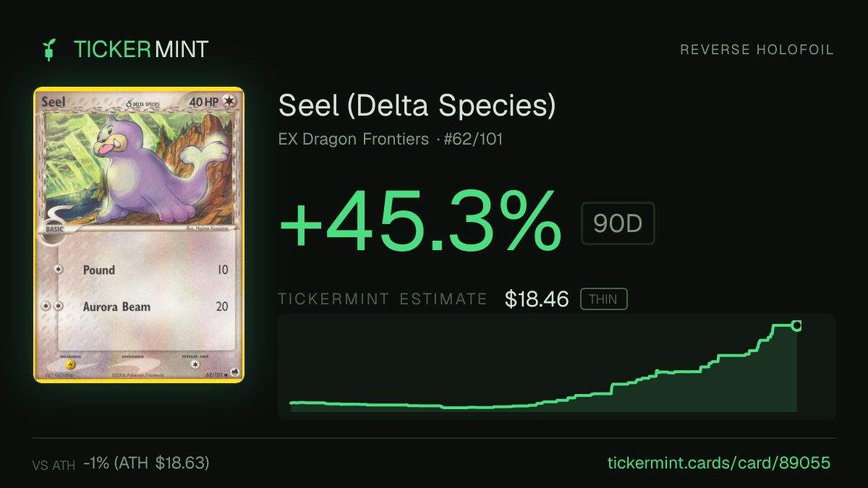Click the +45.3% change figure
The width and height of the screenshot is (868, 488).
[x=420, y=221]
